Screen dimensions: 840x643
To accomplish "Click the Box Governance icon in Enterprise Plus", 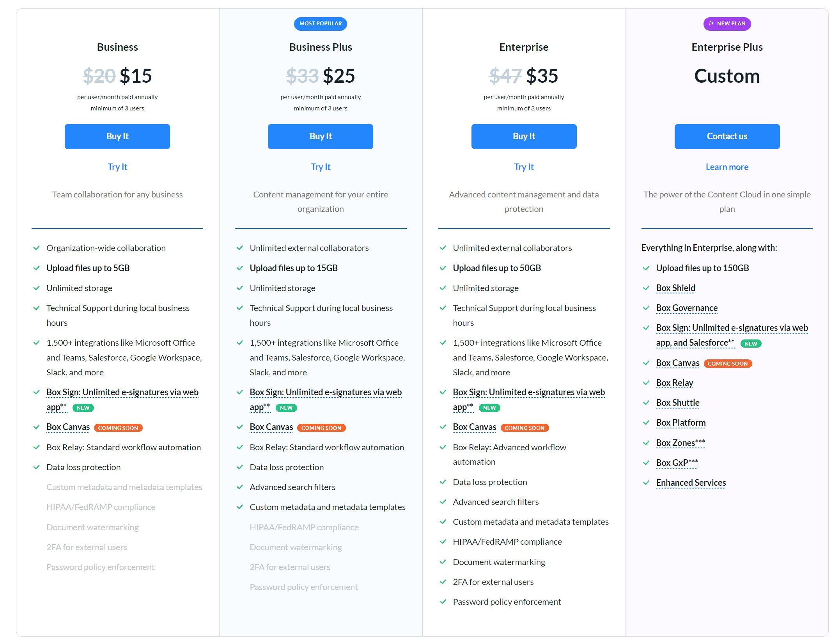I will point(647,307).
